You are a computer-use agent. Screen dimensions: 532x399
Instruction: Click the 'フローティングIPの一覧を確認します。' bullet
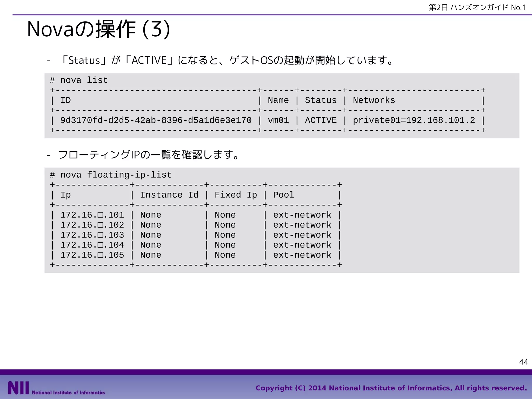click(x=149, y=155)
